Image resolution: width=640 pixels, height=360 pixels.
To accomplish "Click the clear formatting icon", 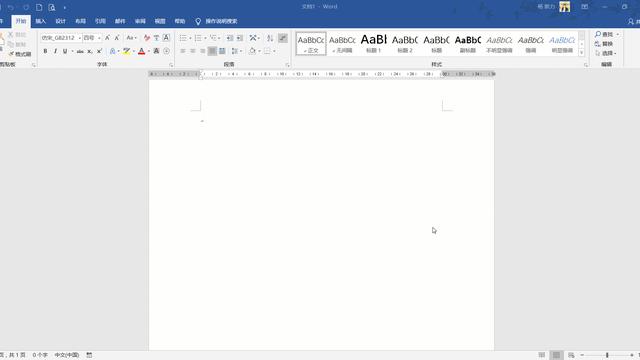I will [147, 38].
